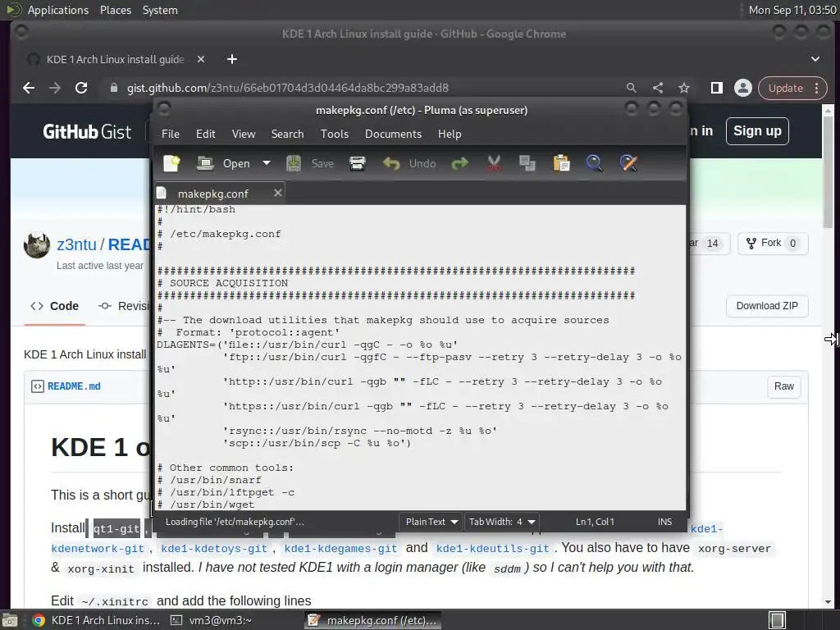Click kde1-kdetoys-git link

tap(214, 549)
